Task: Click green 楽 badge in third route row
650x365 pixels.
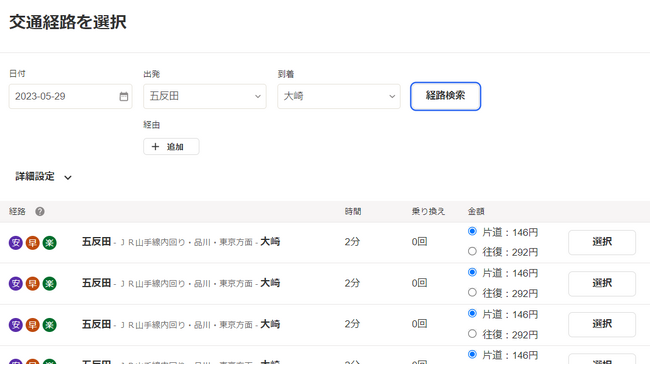Action: tap(49, 325)
